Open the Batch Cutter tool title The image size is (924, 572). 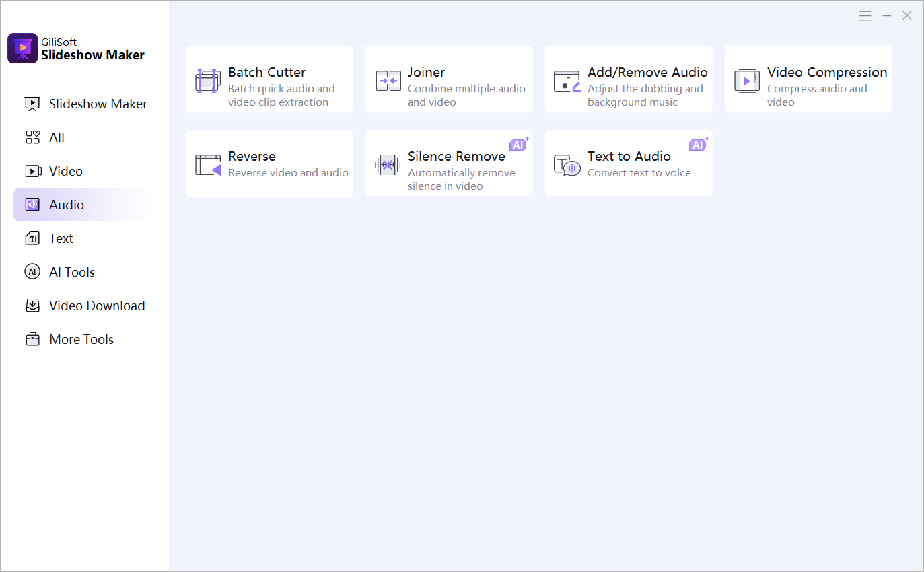point(266,72)
